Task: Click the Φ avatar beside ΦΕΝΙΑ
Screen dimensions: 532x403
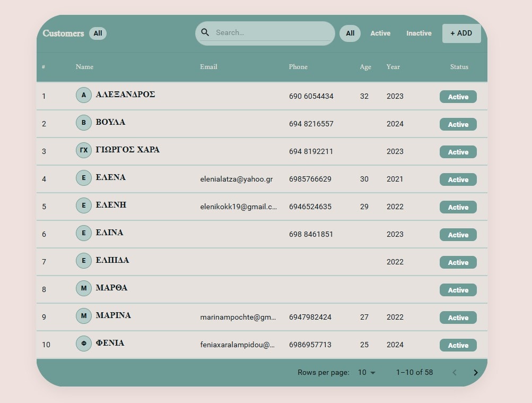Action: coord(83,344)
